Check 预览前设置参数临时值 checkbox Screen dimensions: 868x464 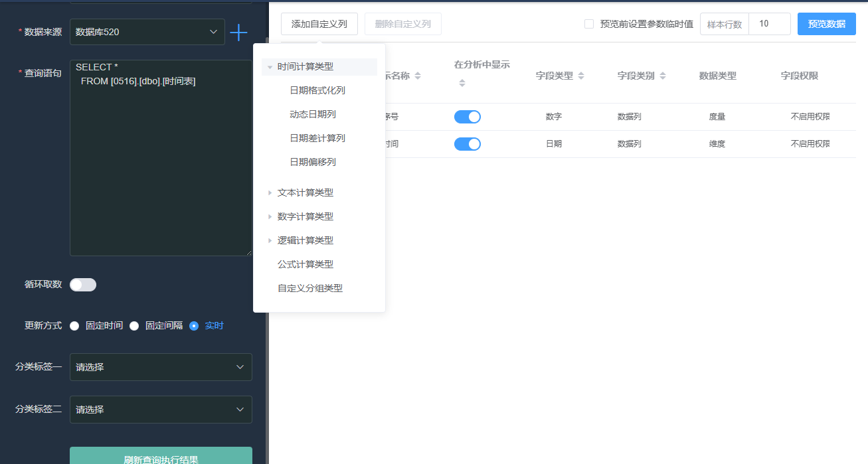[x=589, y=24]
